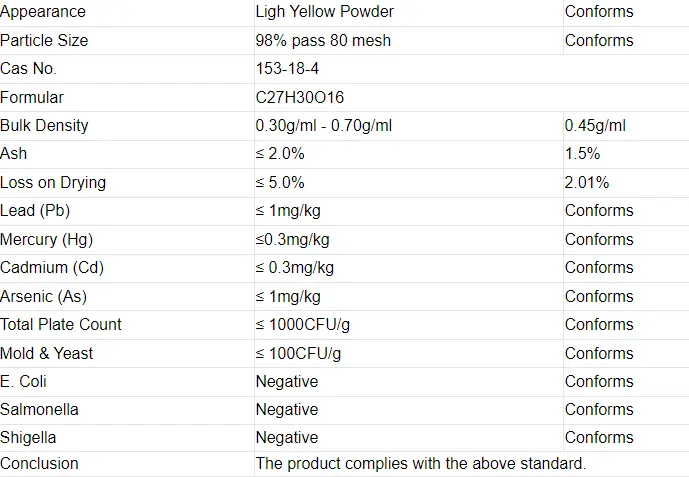Viewport: 689px width, 477px height.
Task: Click the Mercury (Hg) specification cell
Action: click(x=293, y=240)
